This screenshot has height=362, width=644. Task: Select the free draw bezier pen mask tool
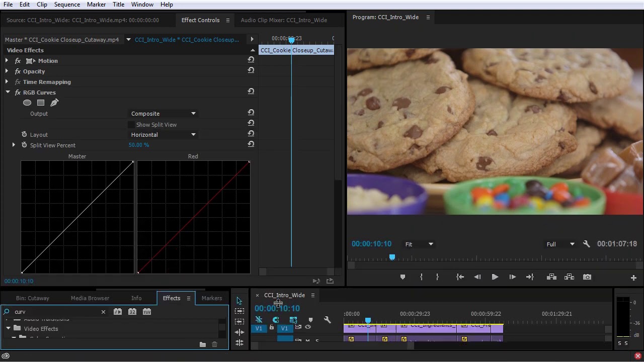coord(54,103)
